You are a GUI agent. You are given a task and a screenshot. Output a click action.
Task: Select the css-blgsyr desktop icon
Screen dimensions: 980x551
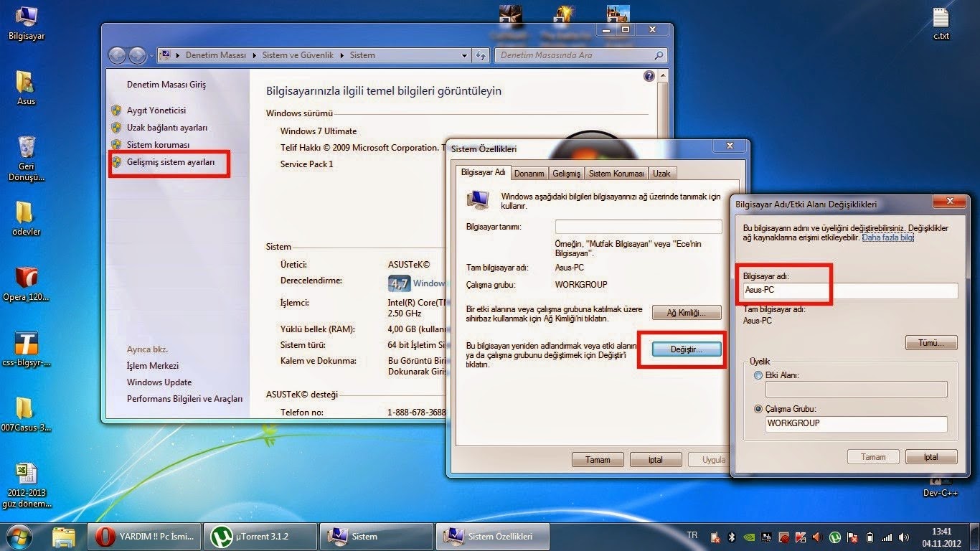[x=27, y=350]
